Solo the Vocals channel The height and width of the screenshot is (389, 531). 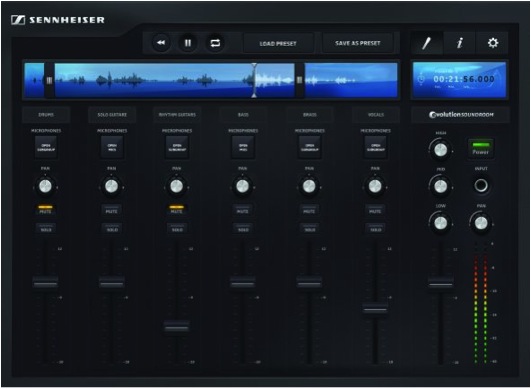(375, 228)
